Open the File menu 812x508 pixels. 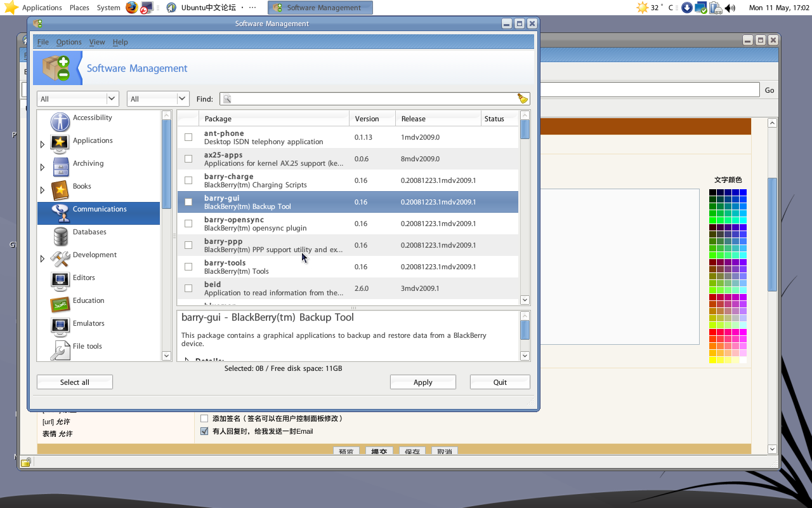[x=43, y=42]
